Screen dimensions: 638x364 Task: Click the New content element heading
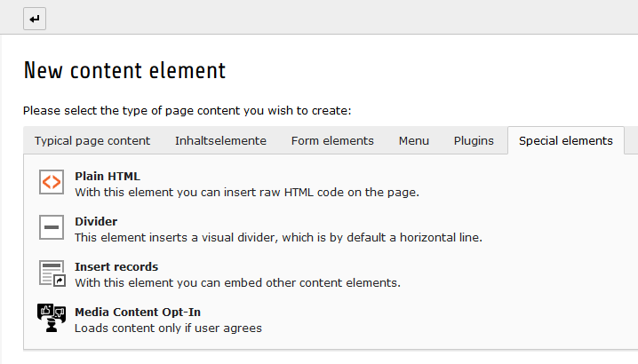pos(124,70)
